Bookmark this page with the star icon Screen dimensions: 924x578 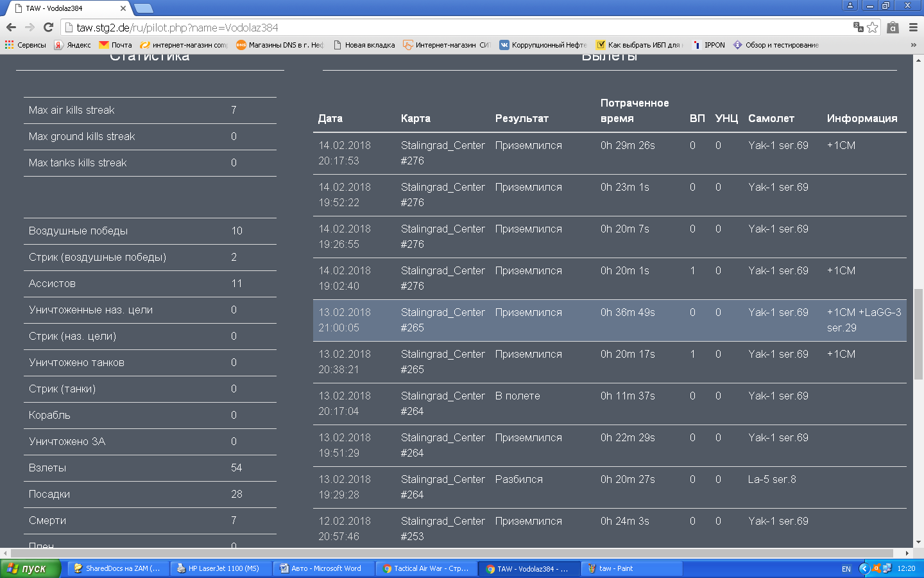pyautogui.click(x=872, y=27)
